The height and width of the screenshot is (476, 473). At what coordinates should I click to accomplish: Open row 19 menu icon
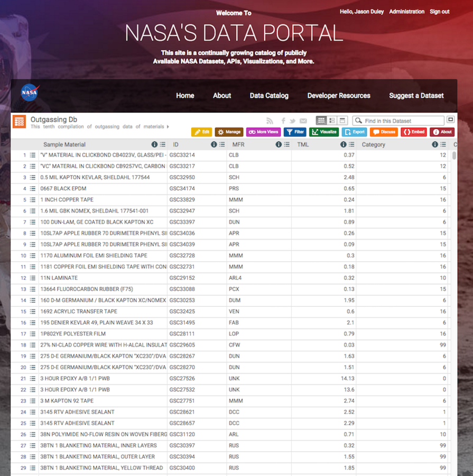(x=33, y=356)
